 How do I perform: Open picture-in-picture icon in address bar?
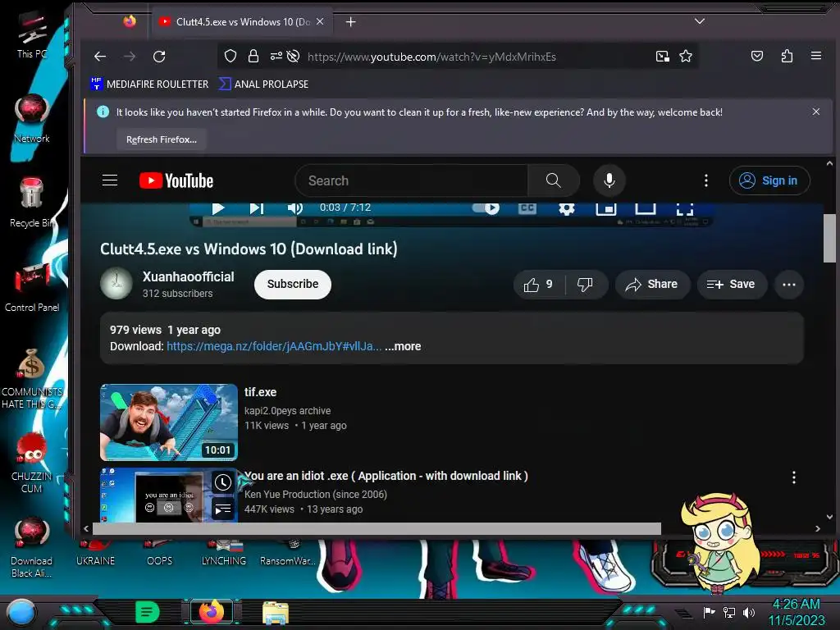click(x=663, y=57)
